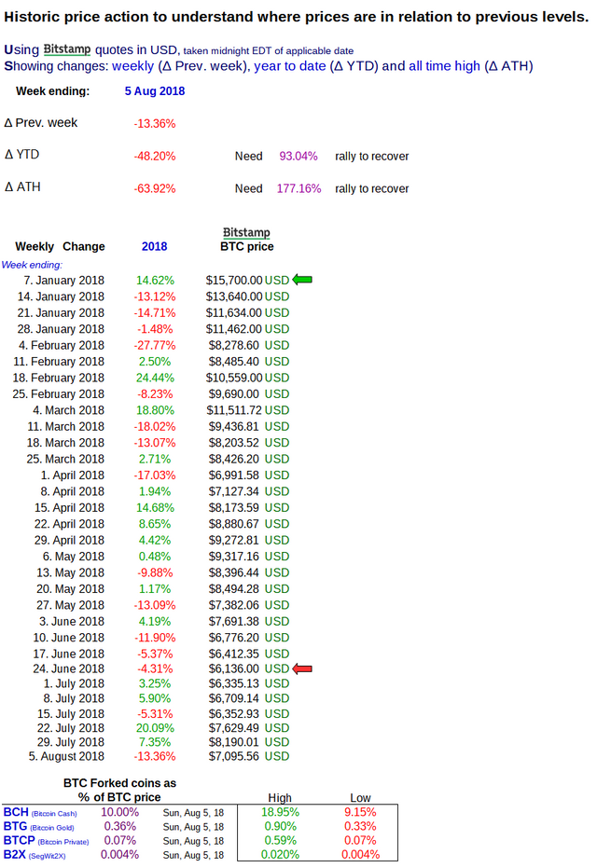Click the 4. March 2018 date cell

point(68,410)
